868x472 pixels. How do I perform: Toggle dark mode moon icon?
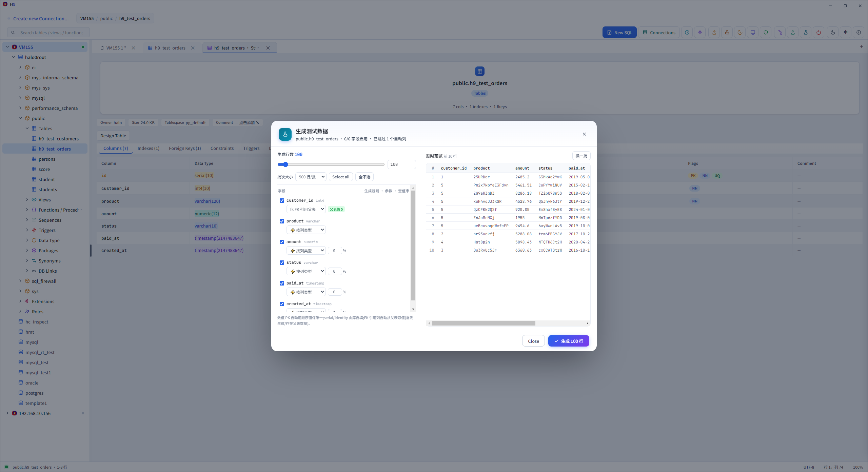pyautogui.click(x=833, y=33)
